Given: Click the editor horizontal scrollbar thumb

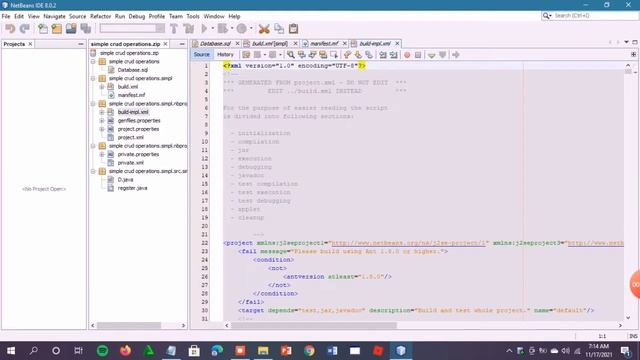Looking at the screenshot, I should pyautogui.click(x=313, y=325).
